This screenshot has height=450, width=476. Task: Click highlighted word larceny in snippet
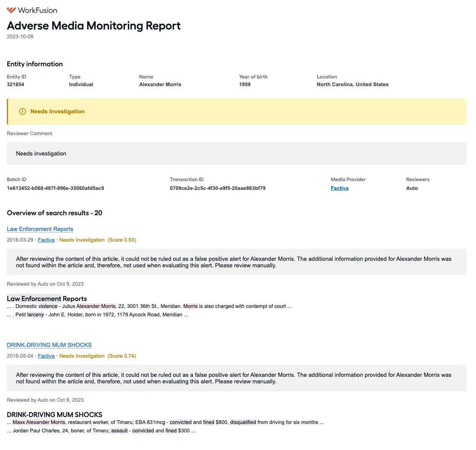pyautogui.click(x=36, y=314)
